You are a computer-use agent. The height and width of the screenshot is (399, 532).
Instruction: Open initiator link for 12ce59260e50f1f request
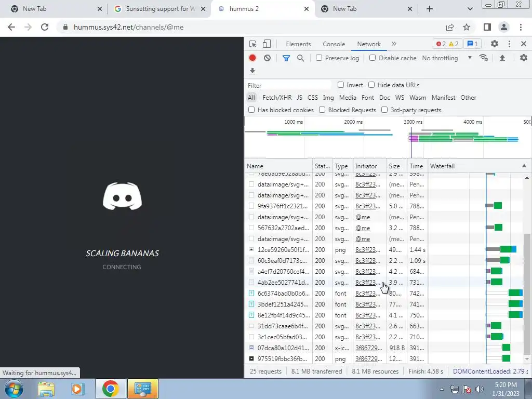(x=368, y=250)
